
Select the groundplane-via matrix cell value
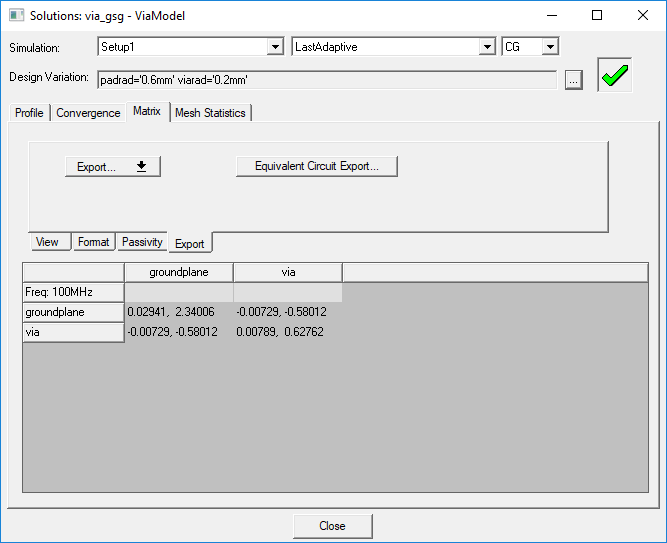point(281,312)
